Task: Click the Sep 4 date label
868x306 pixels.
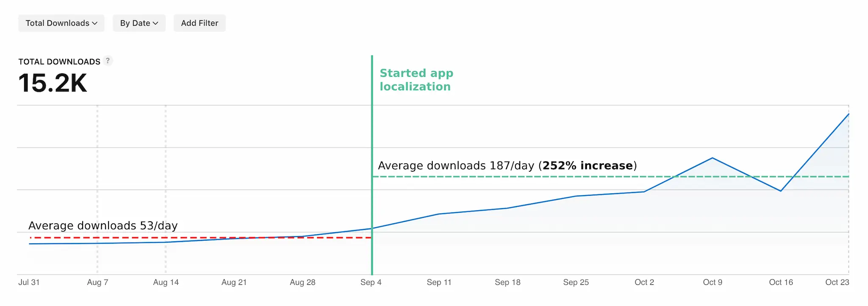Action: point(370,282)
